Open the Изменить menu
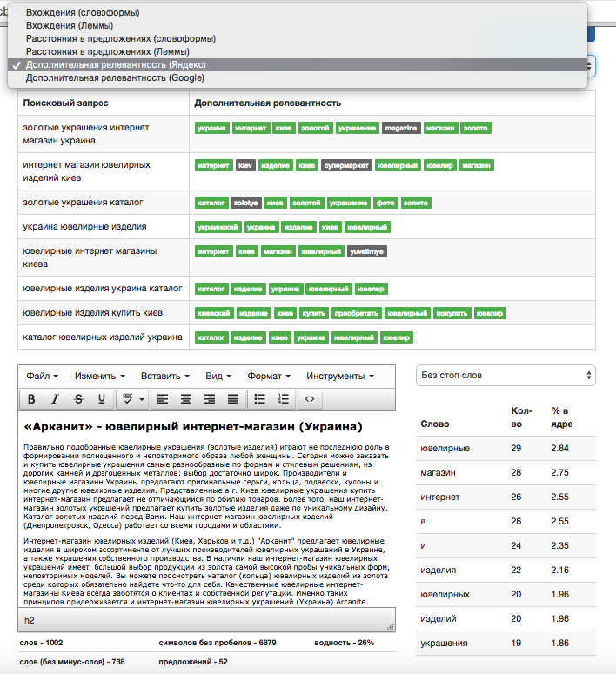Viewport: 616px width, 674px height. 99,376
